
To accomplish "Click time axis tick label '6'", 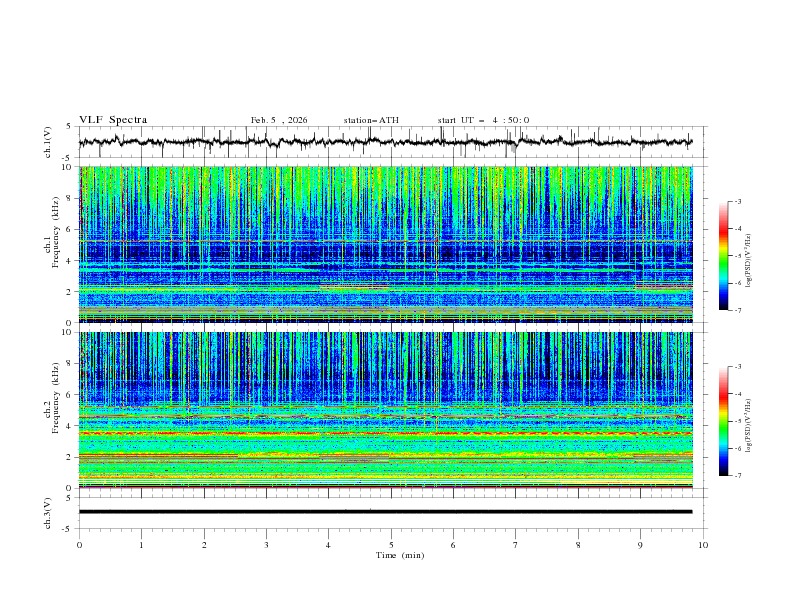I will (x=454, y=545).
